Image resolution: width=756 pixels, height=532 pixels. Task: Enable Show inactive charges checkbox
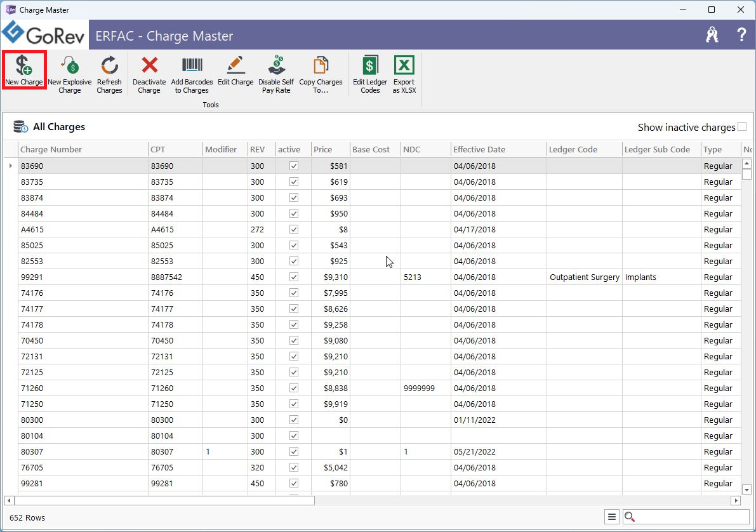[x=742, y=126]
